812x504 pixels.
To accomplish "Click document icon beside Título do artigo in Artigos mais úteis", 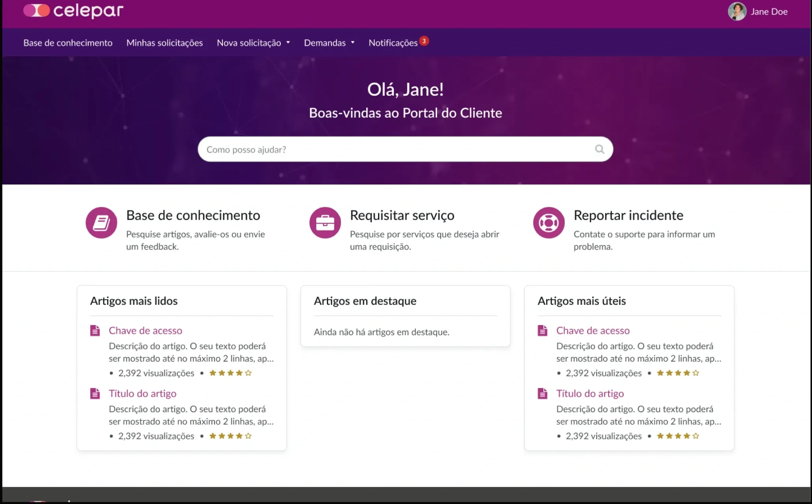I will 542,393.
